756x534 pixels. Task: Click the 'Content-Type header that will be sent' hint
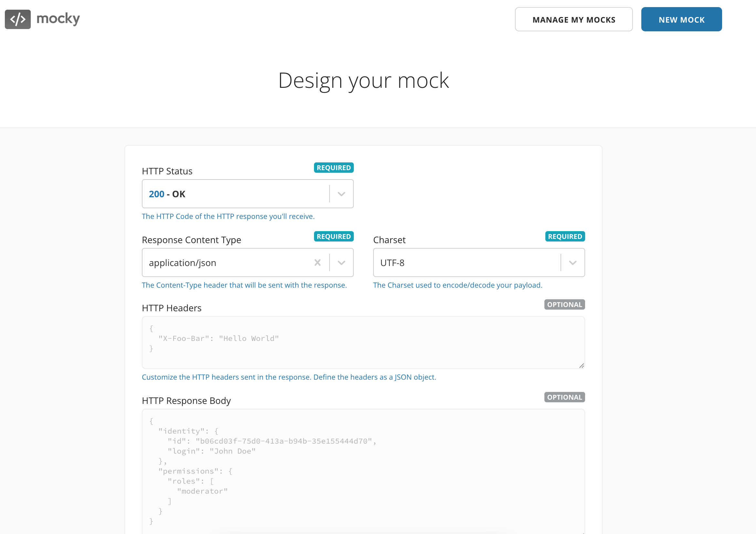point(244,285)
